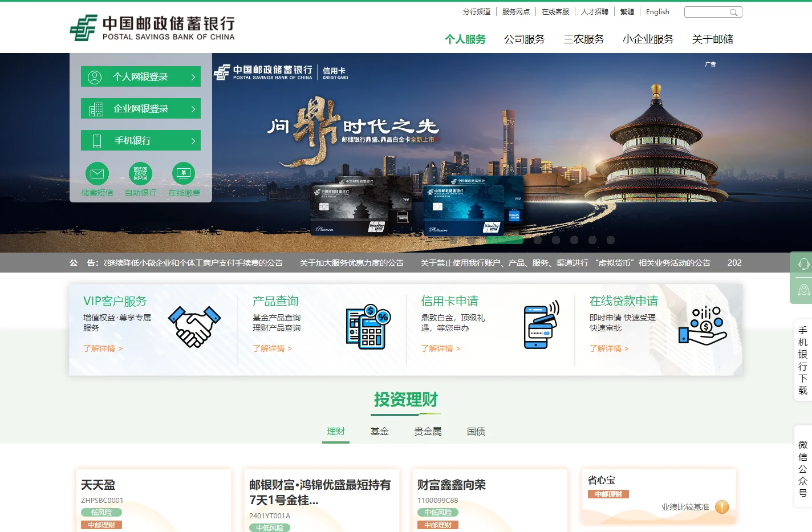Switch site language to English
812x532 pixels.
pos(657,12)
